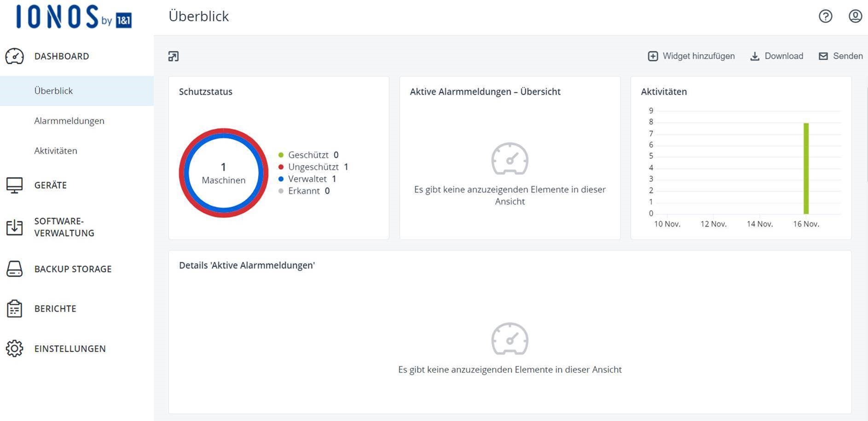Download the dashboard report
The width and height of the screenshot is (868, 421).
pos(777,56)
